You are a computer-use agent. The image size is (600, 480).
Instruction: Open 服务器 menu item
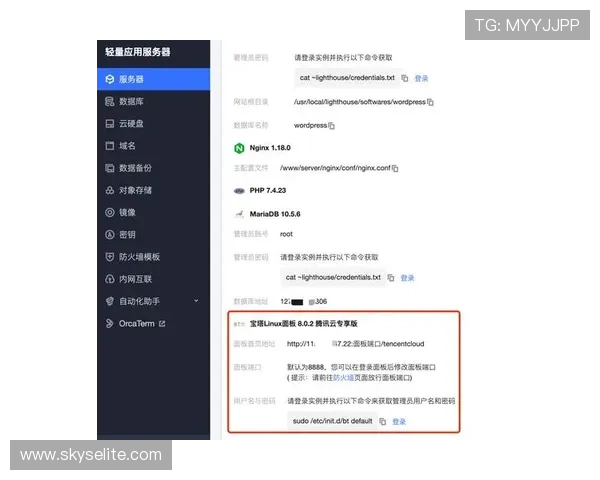(x=153, y=79)
